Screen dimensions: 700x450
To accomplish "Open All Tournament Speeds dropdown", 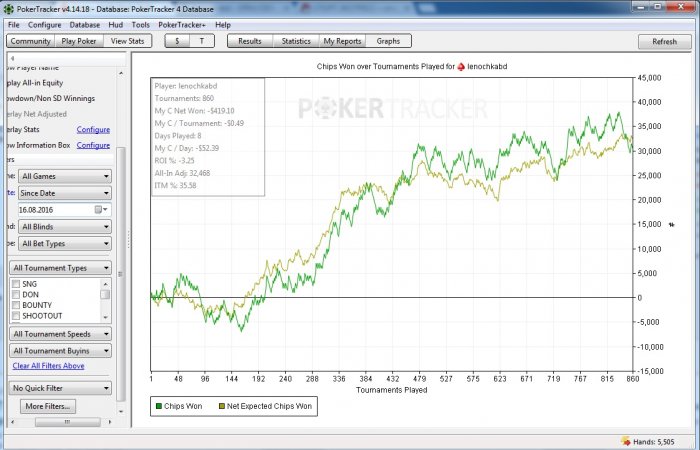I will 60,334.
